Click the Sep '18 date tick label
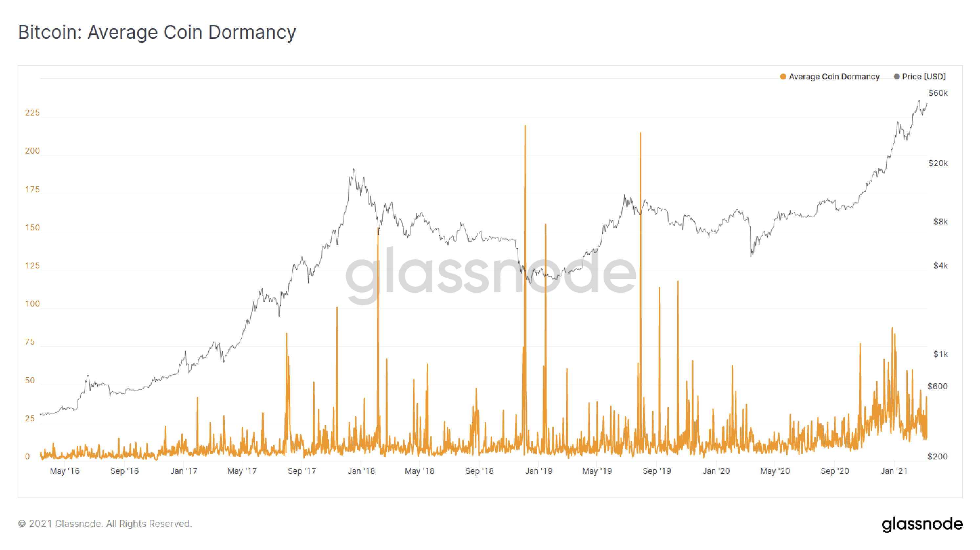The image size is (980, 550). tap(479, 471)
